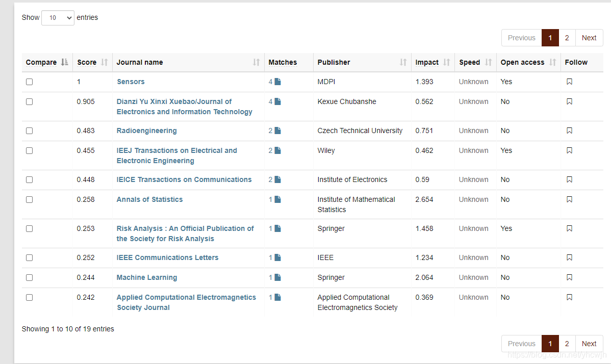Viewport: 611px width, 364px height.
Task: Sort table by Compare column
Action: [47, 62]
